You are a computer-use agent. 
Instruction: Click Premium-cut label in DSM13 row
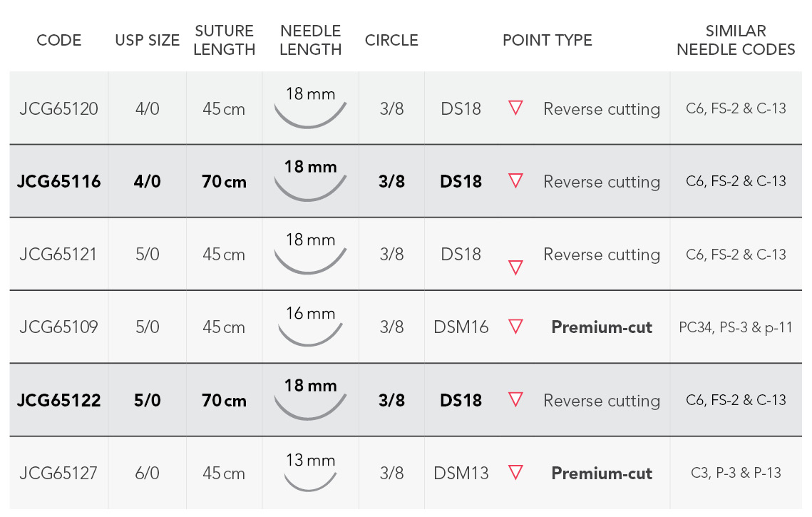(602, 473)
